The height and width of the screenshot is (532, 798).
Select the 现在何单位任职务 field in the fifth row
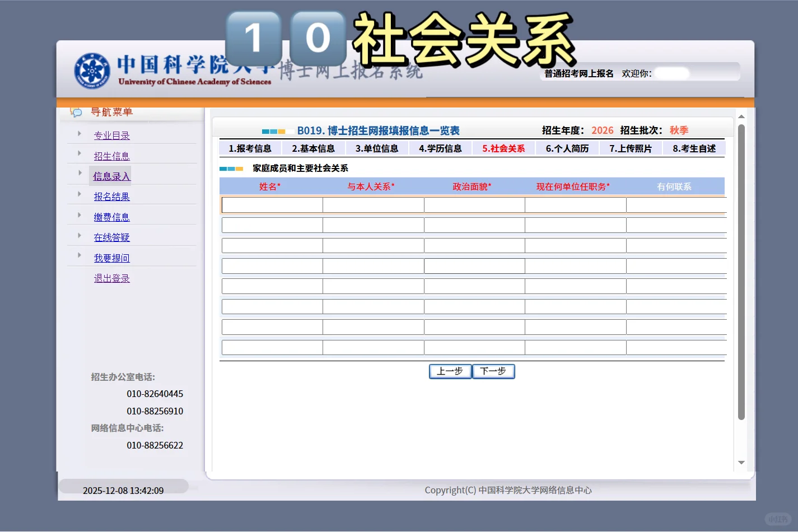point(576,286)
